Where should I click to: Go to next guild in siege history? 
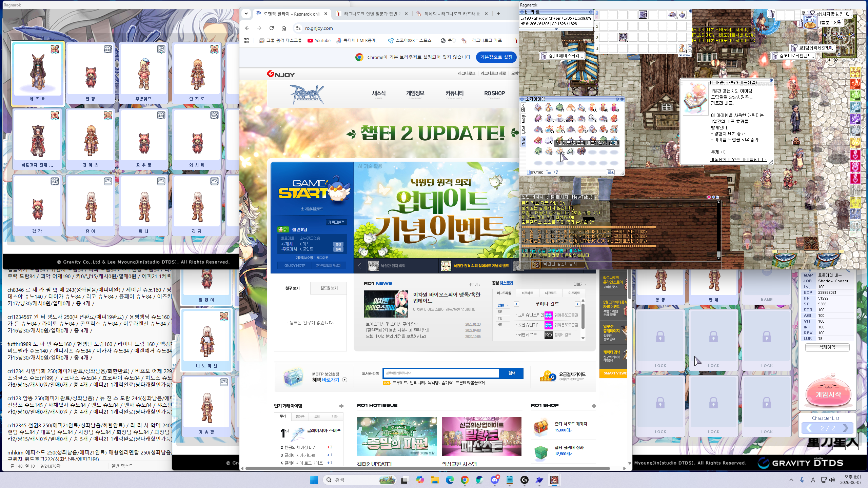click(x=577, y=304)
